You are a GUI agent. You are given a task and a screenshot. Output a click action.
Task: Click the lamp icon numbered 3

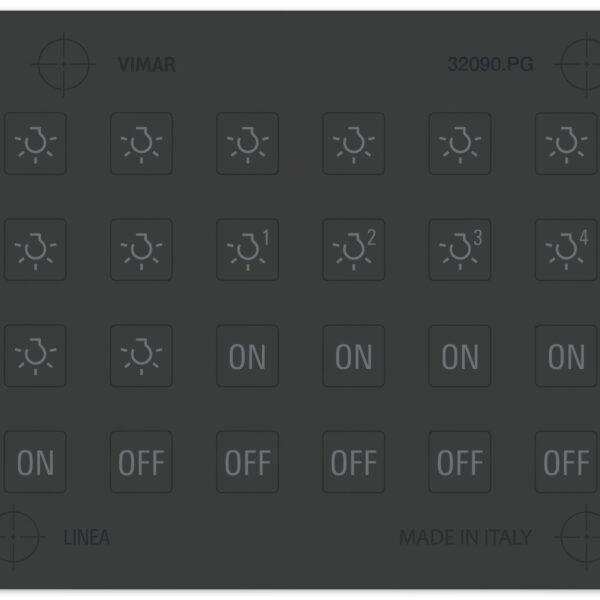[460, 250]
